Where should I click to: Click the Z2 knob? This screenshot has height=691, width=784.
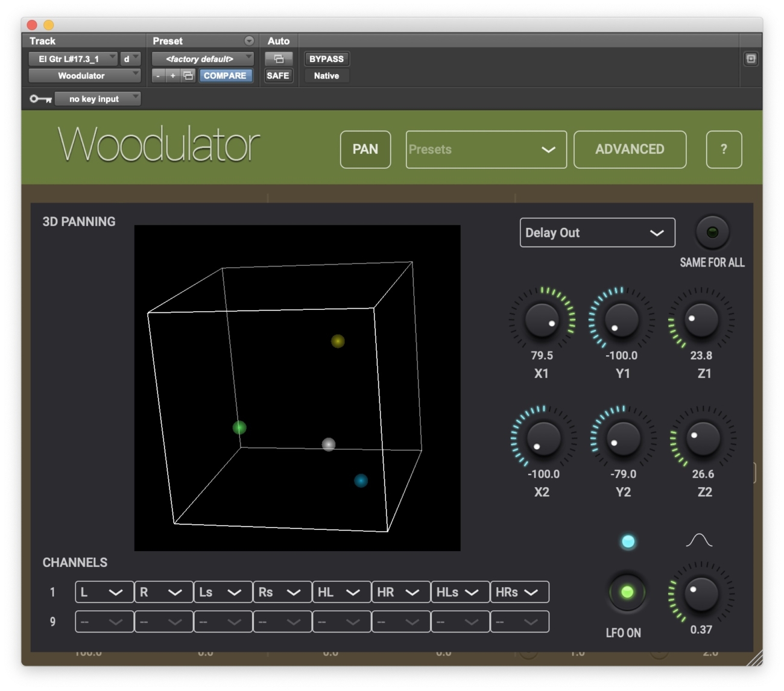click(703, 438)
